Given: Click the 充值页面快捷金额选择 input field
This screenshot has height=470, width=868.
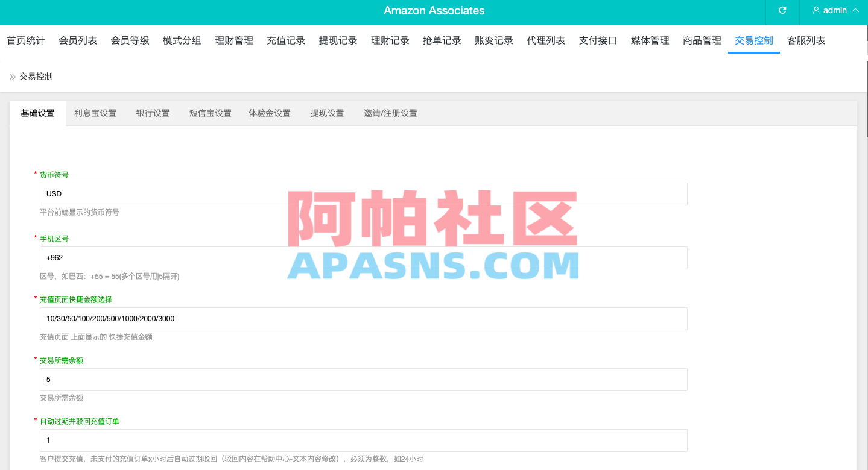Looking at the screenshot, I should tap(363, 319).
